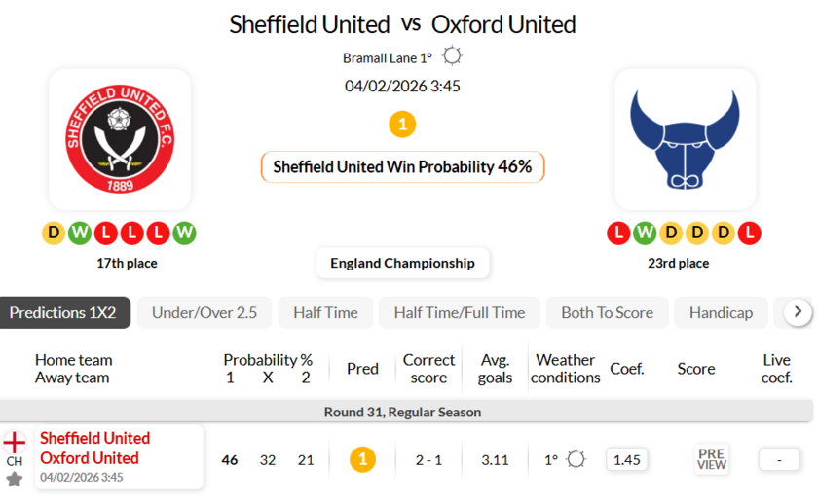
Task: Click the orange prediction circle in match row
Action: [x=362, y=459]
